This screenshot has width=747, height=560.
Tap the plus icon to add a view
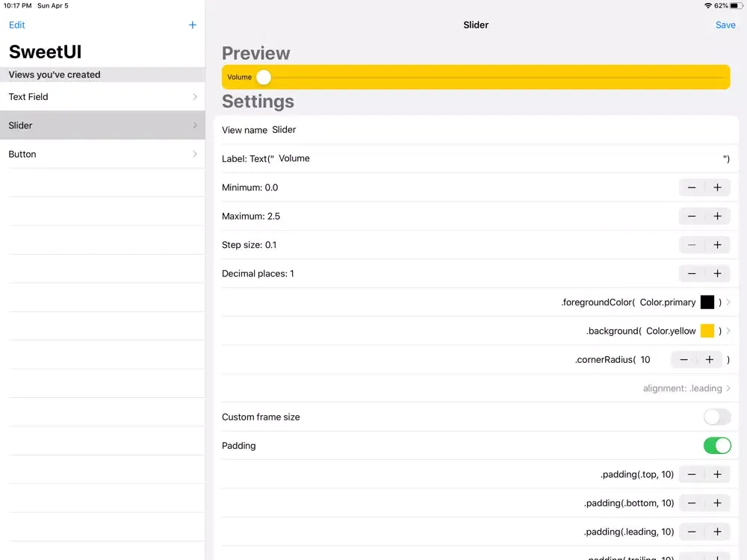pyautogui.click(x=193, y=25)
